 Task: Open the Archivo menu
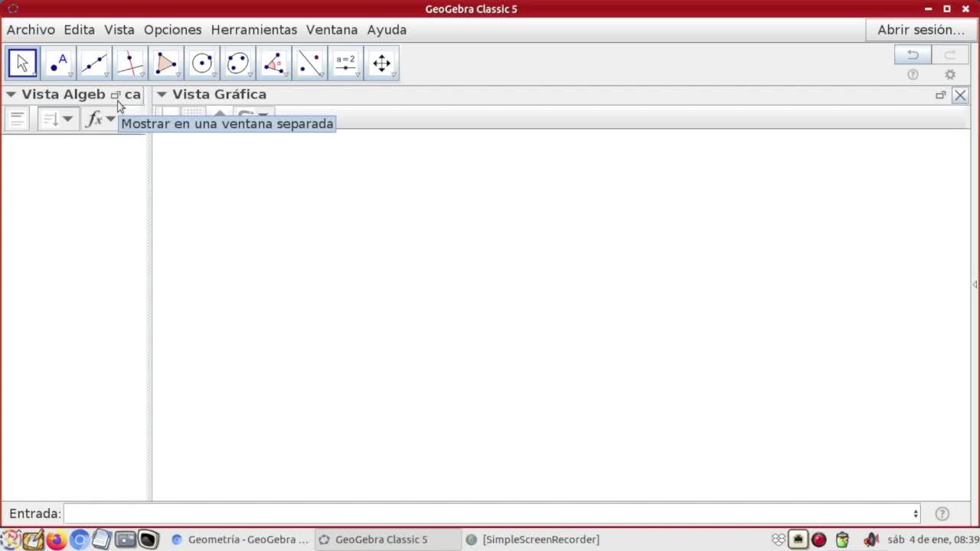(31, 30)
